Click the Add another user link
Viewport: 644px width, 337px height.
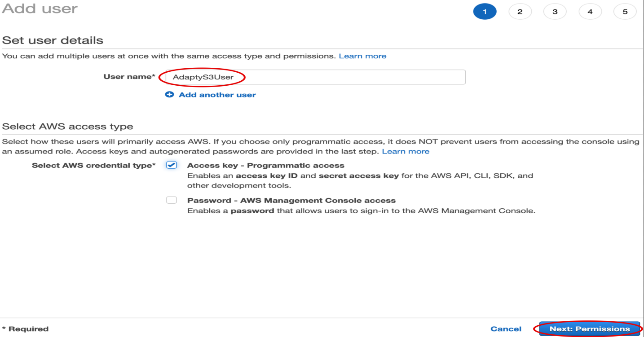217,95
